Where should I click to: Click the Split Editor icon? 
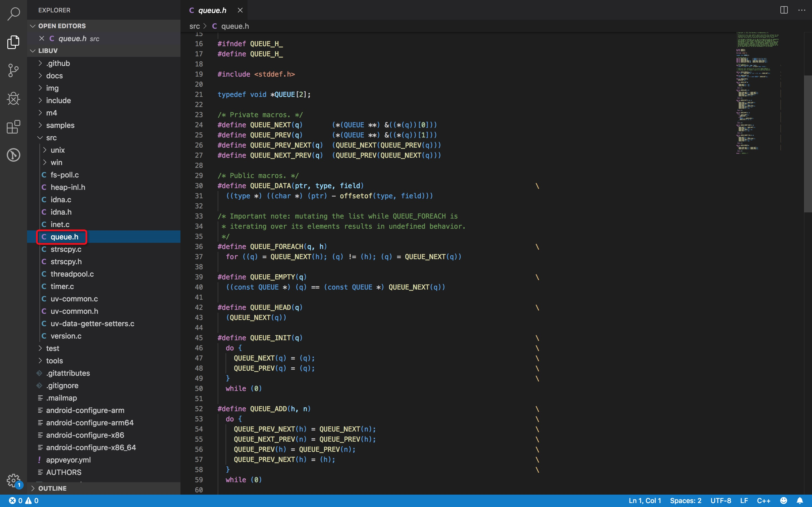coord(784,10)
